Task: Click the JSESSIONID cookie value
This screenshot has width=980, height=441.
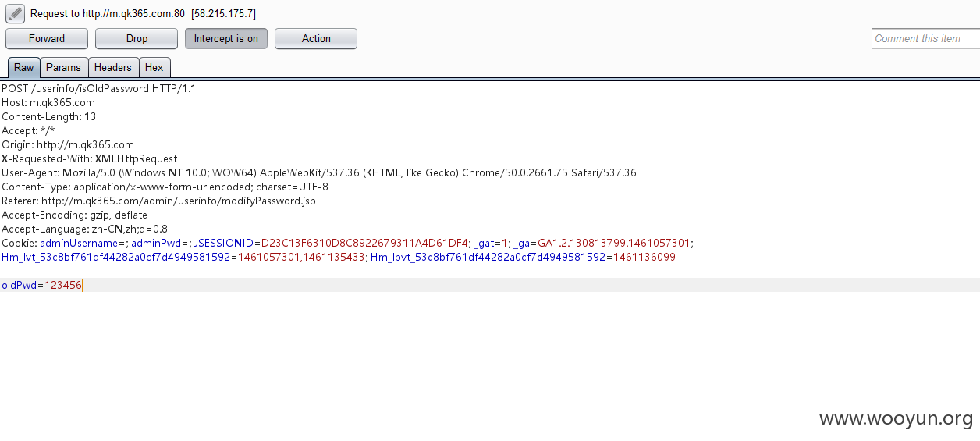Action: point(364,243)
